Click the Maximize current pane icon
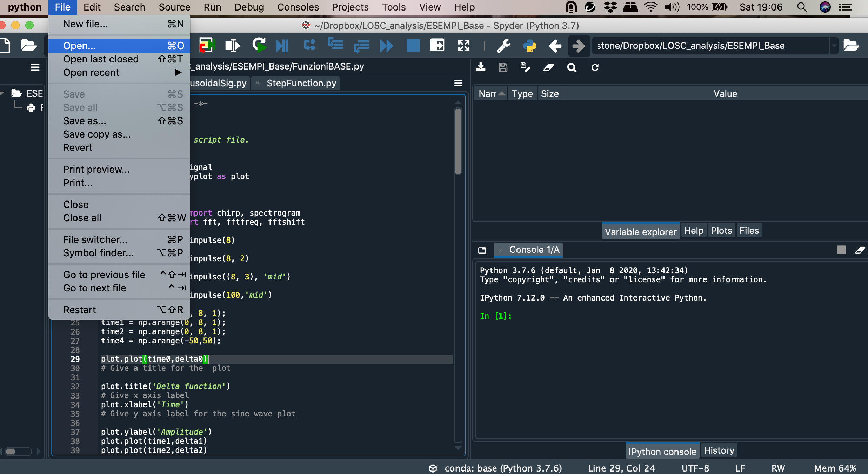The image size is (868, 474). click(x=464, y=46)
